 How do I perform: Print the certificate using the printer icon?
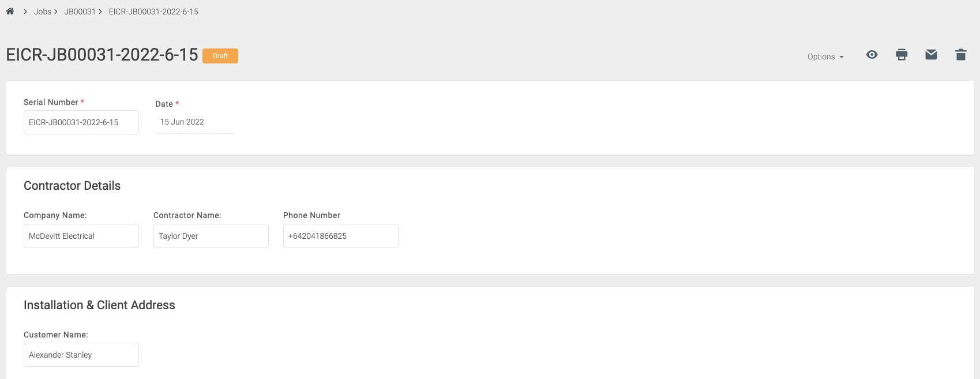tap(902, 54)
